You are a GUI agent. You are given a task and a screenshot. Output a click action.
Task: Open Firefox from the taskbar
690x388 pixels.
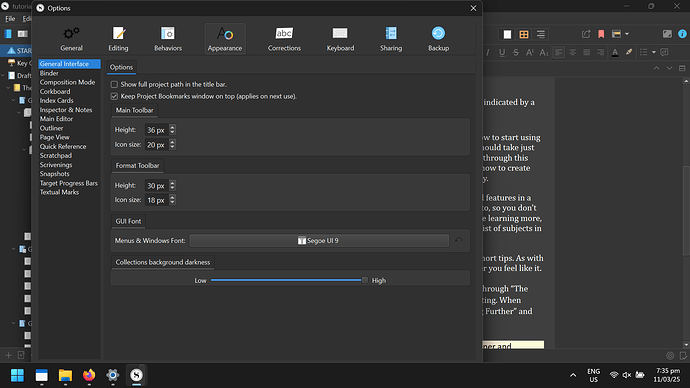pos(89,375)
